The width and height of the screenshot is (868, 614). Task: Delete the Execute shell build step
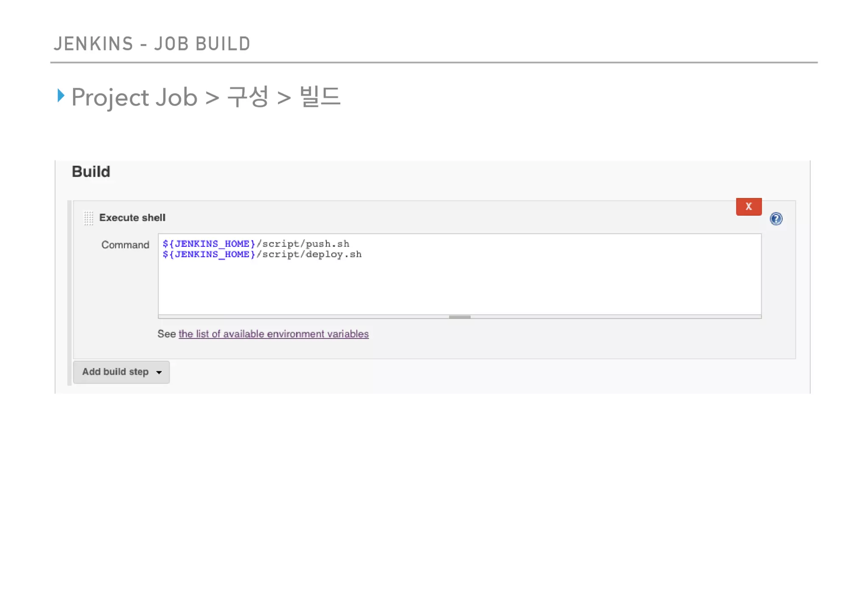point(748,207)
